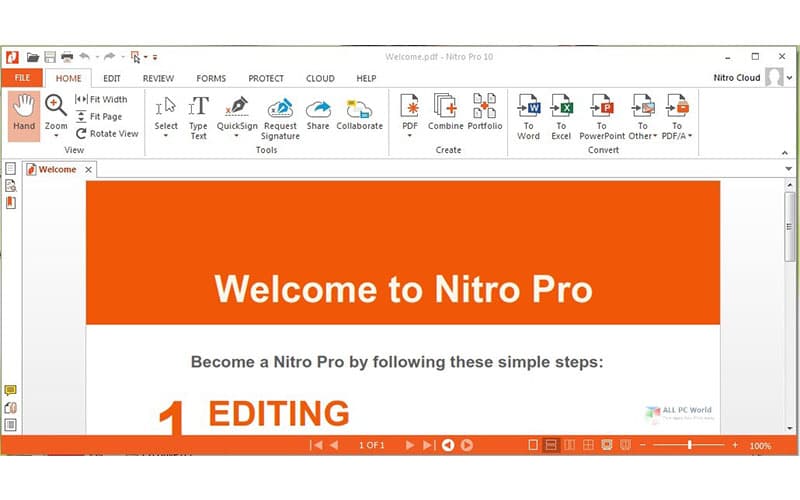Viewport: 800px width, 500px height.
Task: Go to the next page
Action: tap(409, 445)
